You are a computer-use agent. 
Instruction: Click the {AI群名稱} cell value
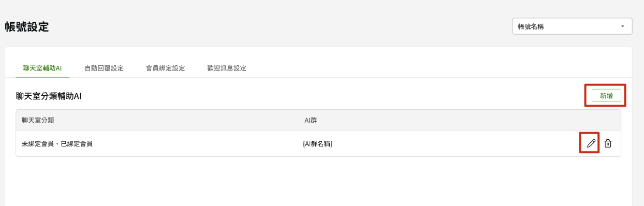tap(317, 143)
